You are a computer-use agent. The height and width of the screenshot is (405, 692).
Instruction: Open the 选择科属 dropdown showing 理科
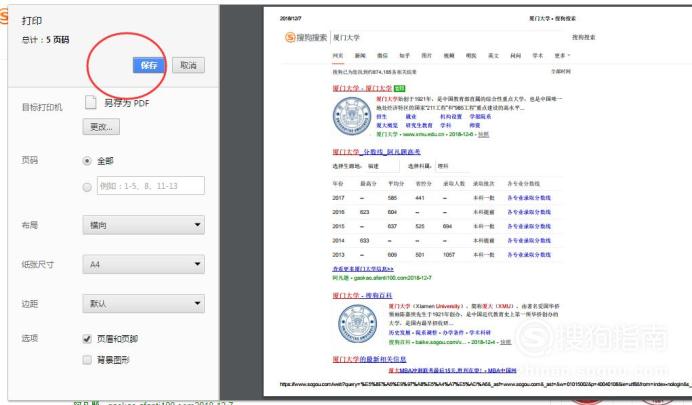[x=452, y=166]
